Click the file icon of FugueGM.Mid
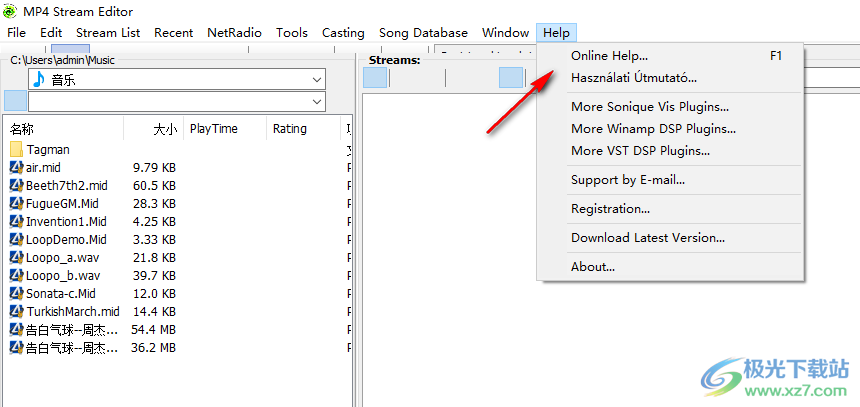The height and width of the screenshot is (407, 860). (x=16, y=204)
